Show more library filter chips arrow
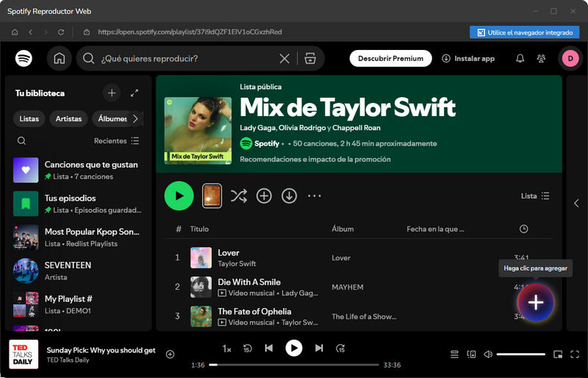This screenshot has height=378, width=588. [136, 118]
